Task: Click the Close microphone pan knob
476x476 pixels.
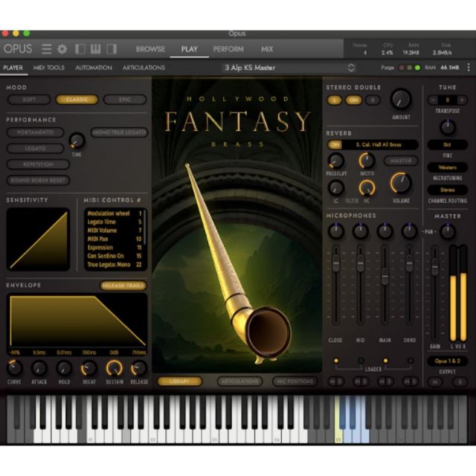Action: [336, 231]
